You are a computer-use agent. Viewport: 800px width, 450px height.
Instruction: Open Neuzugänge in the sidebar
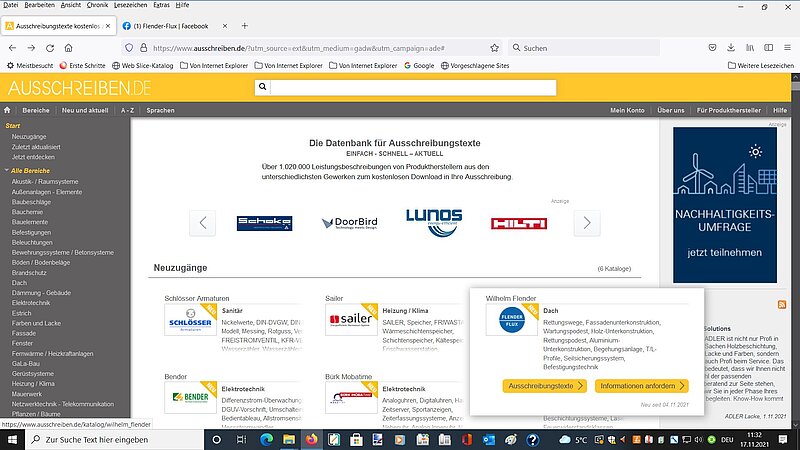point(29,137)
